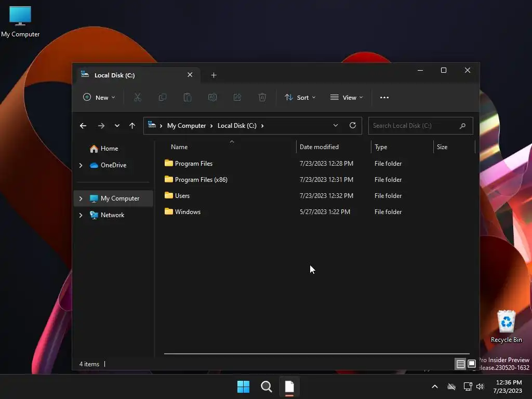Image resolution: width=532 pixels, height=399 pixels.
Task: Click Local Disk (C:) in breadcrumb path
Action: (237, 126)
